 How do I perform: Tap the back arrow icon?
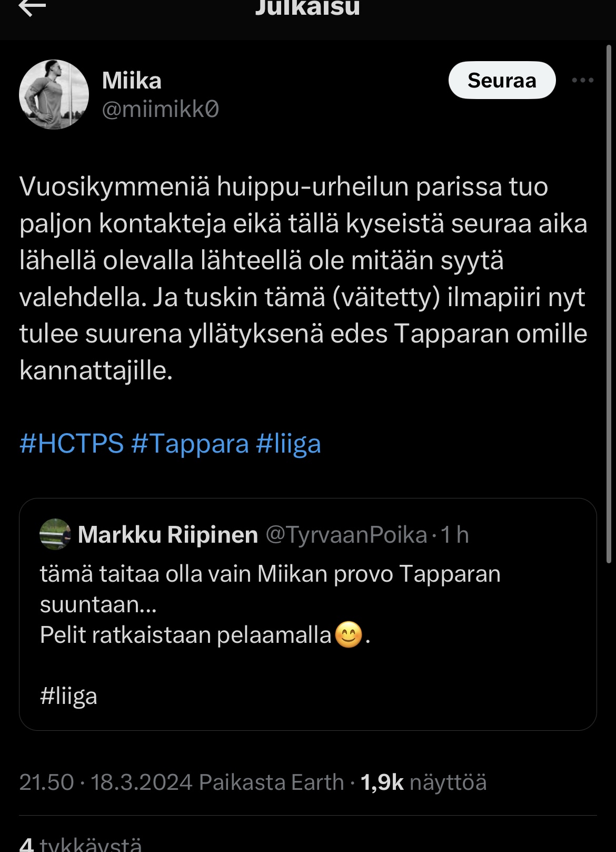click(32, 7)
